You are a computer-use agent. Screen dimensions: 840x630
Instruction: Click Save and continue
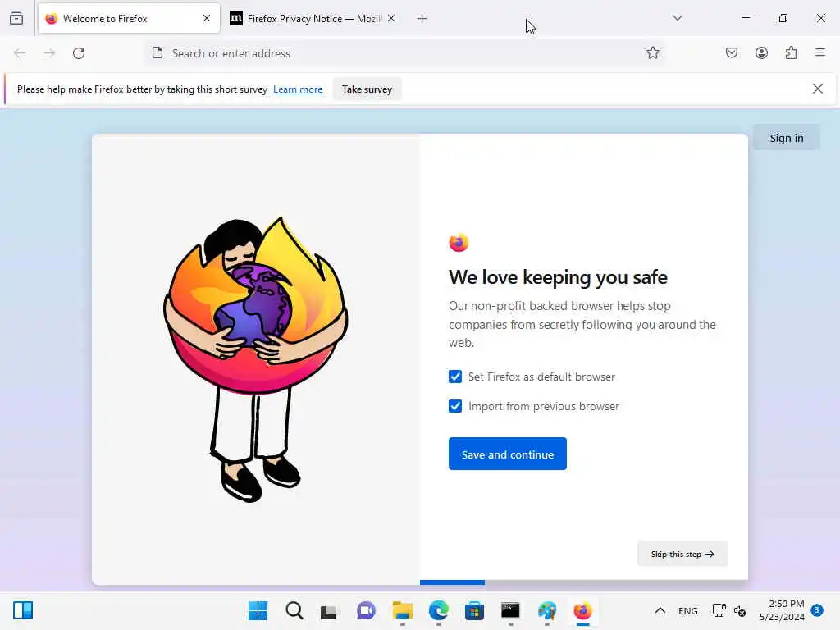click(507, 454)
